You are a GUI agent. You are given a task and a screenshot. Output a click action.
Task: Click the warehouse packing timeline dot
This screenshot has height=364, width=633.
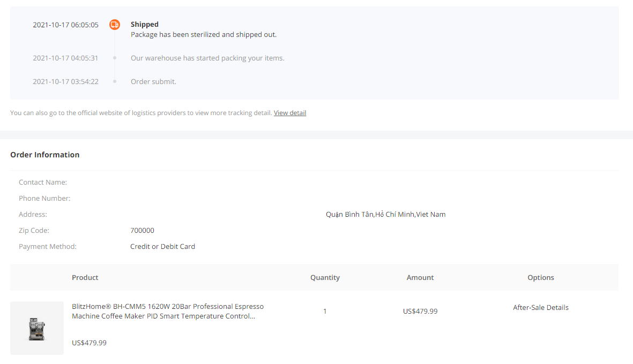[x=115, y=58]
